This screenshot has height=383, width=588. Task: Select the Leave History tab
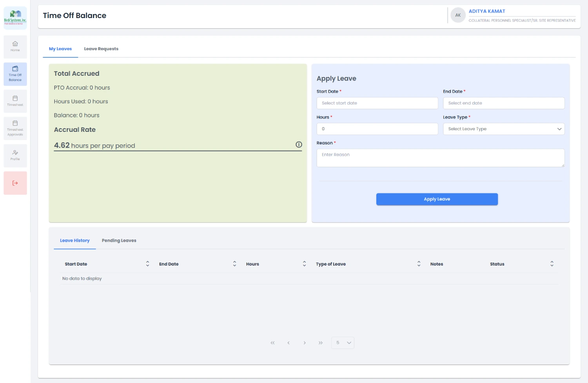tap(75, 241)
